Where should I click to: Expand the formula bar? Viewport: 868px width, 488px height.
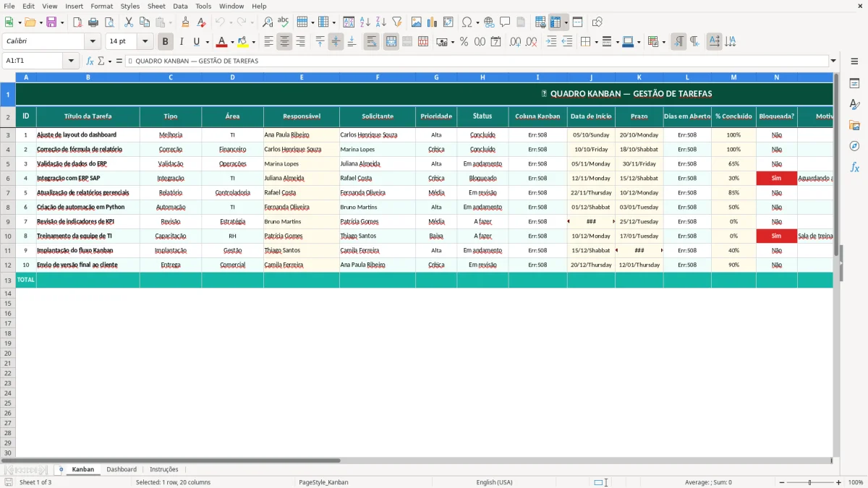tap(833, 61)
